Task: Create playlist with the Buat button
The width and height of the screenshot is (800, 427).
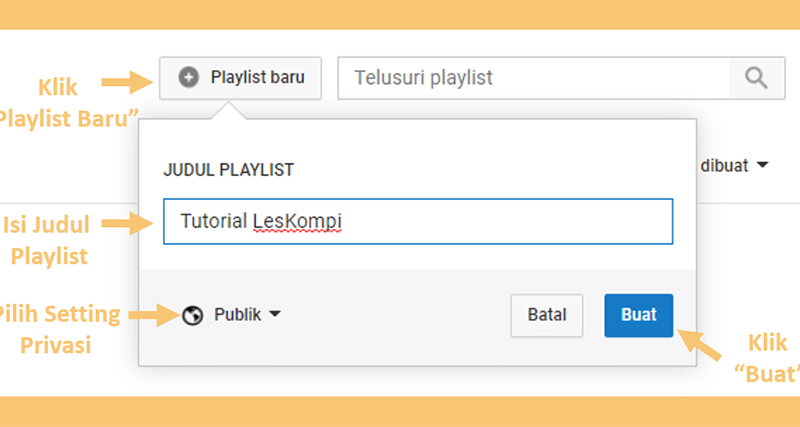Action: [639, 315]
